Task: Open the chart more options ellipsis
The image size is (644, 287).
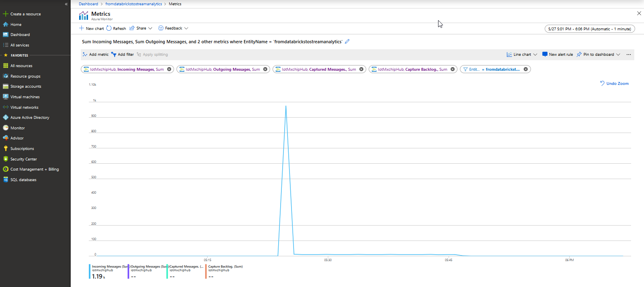Action: click(629, 55)
